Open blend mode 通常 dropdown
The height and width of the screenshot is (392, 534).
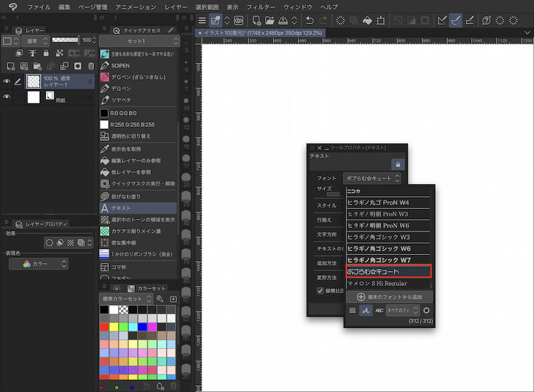tap(36, 41)
